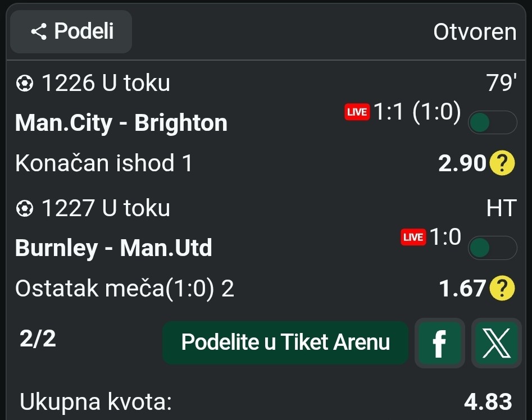Click the Ukupna kvota total odds 4.83

[x=488, y=402]
